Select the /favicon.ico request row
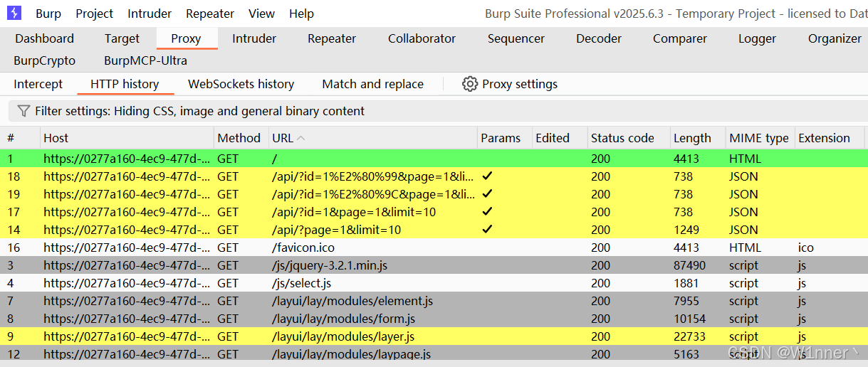Screen dimensions: 868x367 pyautogui.click(x=434, y=248)
